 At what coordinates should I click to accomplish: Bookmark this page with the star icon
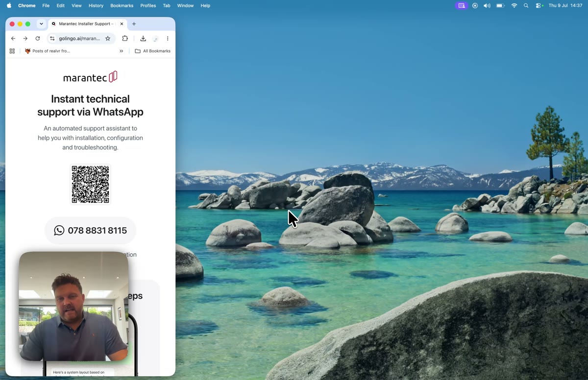[x=108, y=38]
